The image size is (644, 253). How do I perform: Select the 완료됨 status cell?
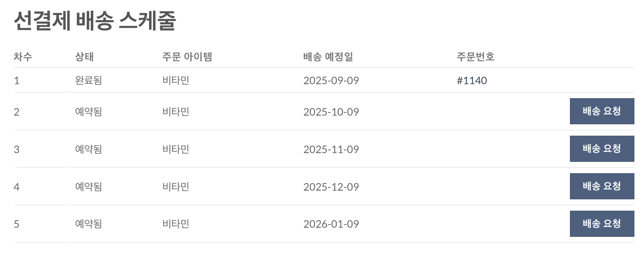click(88, 81)
